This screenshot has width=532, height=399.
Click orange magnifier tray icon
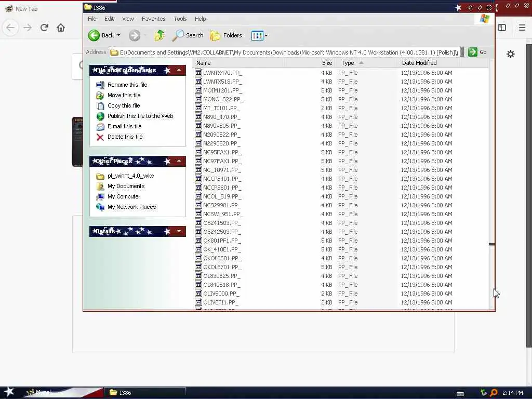pyautogui.click(x=494, y=393)
